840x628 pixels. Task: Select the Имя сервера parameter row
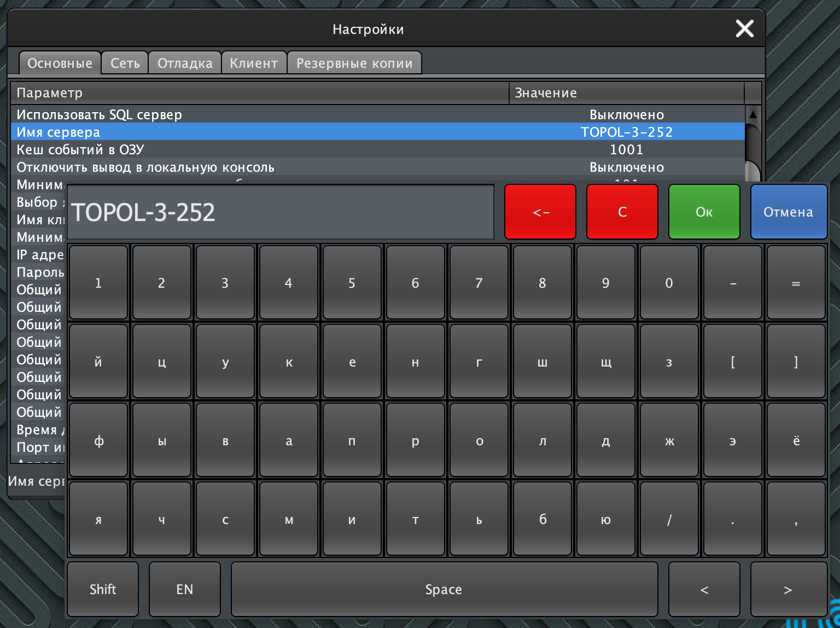click(x=219, y=132)
